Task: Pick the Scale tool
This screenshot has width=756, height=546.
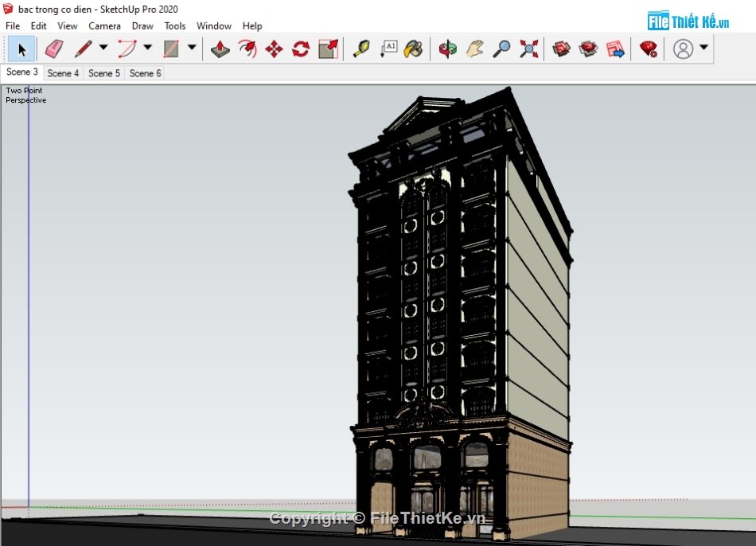Action: [x=329, y=49]
